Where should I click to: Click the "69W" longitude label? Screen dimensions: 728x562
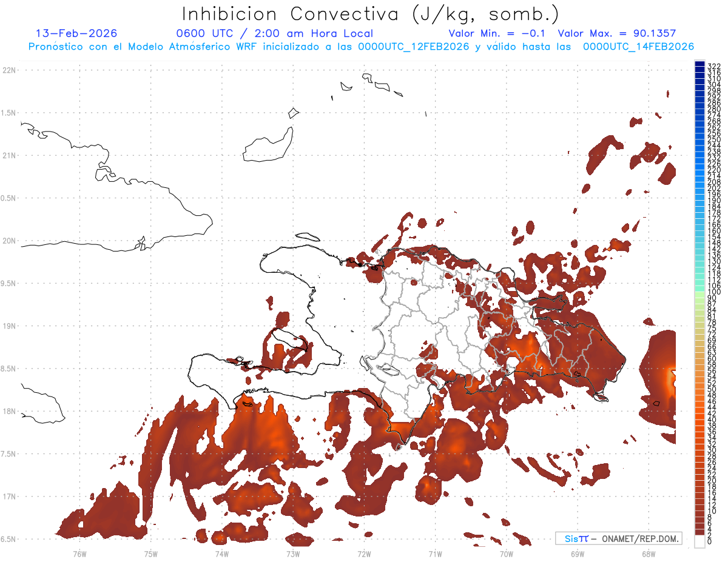point(578,554)
